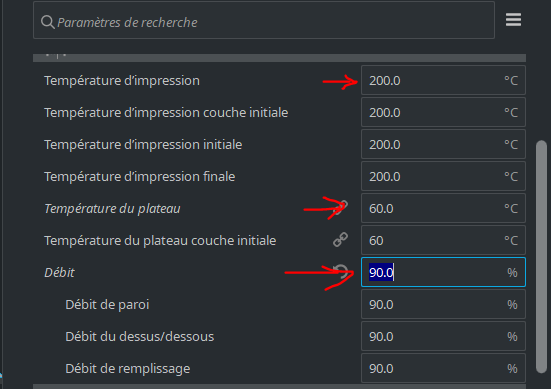This screenshot has height=389, width=551.
Task: Edit the Température d'impression value
Action: point(443,80)
